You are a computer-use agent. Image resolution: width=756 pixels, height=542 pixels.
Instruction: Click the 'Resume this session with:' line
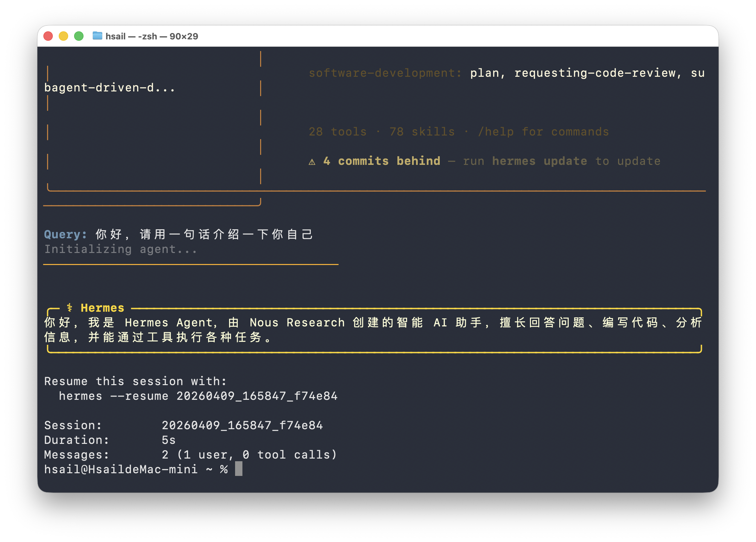pyautogui.click(x=136, y=381)
